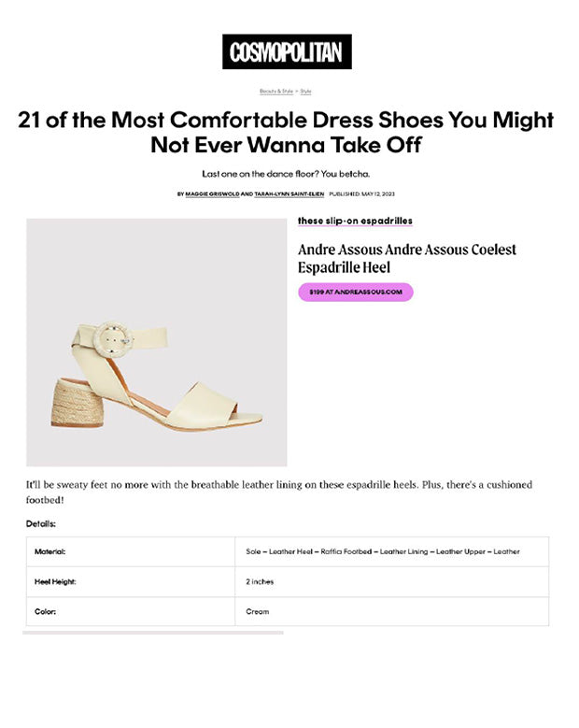
Task: Open the Beauty & Style breadcrumb
Action: click(276, 92)
